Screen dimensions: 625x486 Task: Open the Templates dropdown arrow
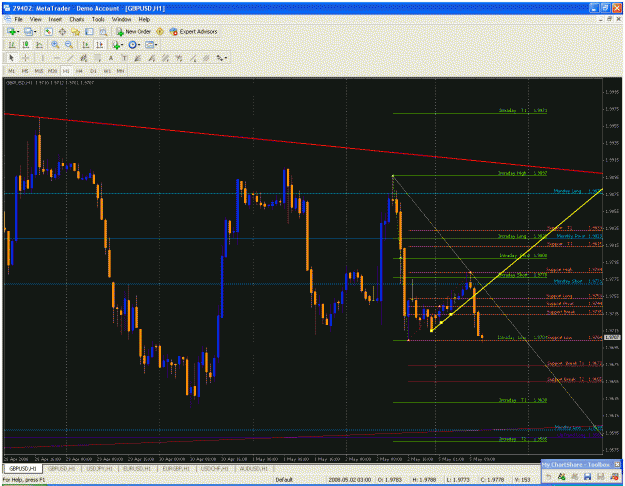pyautogui.click(x=156, y=45)
